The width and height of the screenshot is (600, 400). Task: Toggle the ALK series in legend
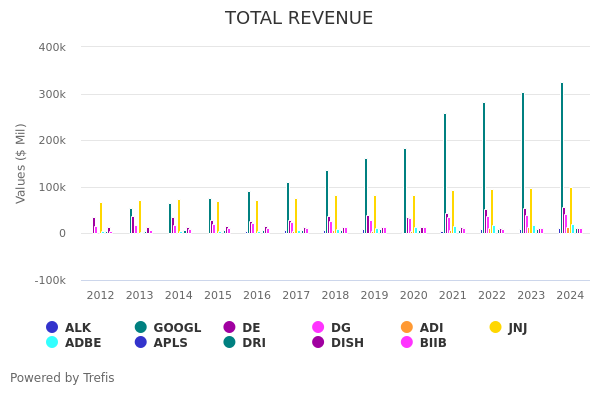point(52,328)
